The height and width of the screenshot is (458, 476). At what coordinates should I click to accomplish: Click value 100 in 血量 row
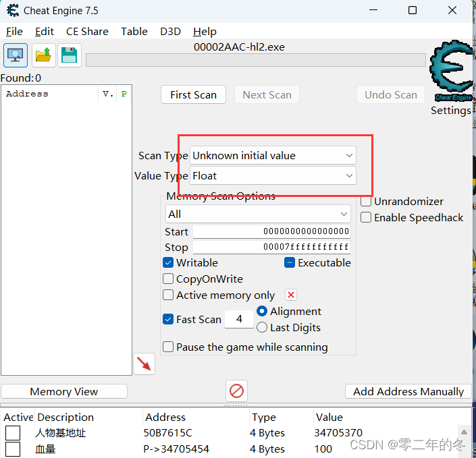(323, 449)
